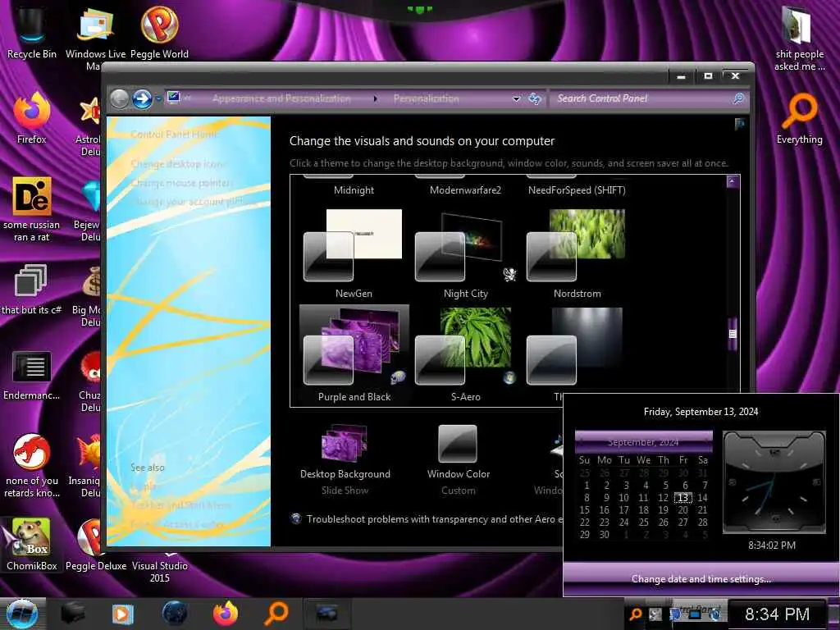Apply the Night City theme
Image resolution: width=840 pixels, height=630 pixels.
[x=465, y=253]
